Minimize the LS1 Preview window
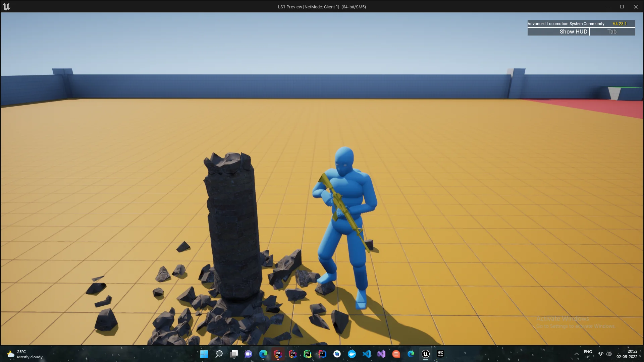The width and height of the screenshot is (644, 362). (608, 7)
